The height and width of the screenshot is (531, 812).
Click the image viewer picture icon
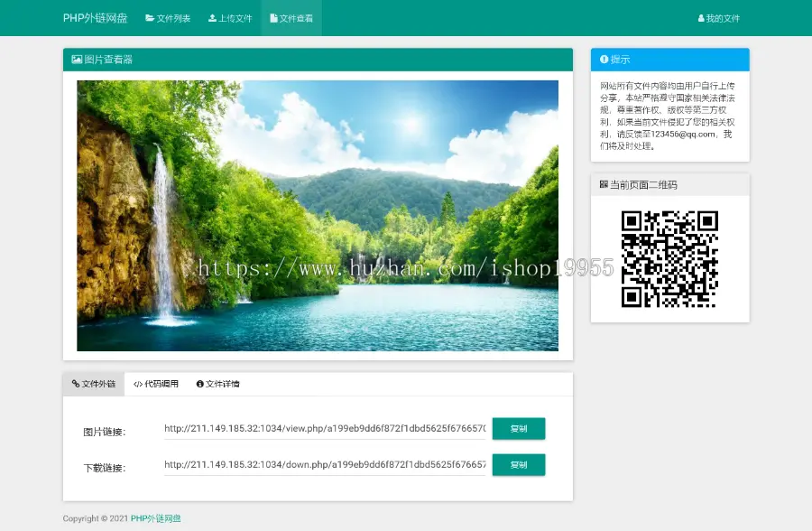[75, 59]
